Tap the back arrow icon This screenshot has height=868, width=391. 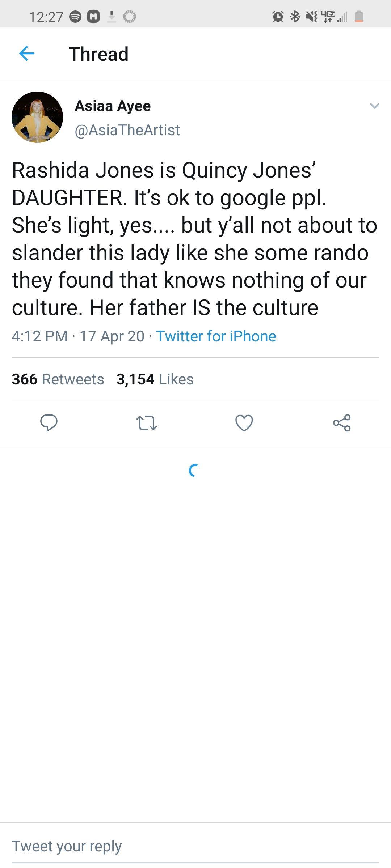click(27, 54)
